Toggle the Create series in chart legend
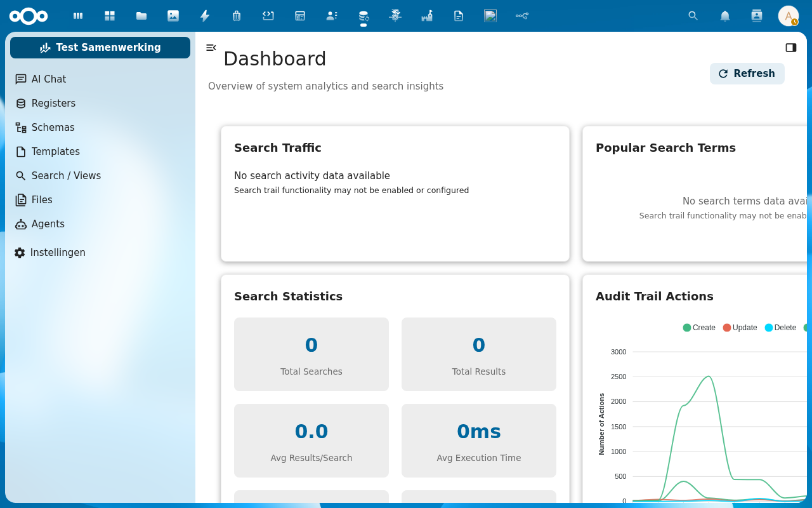The image size is (812, 508). [699, 328]
